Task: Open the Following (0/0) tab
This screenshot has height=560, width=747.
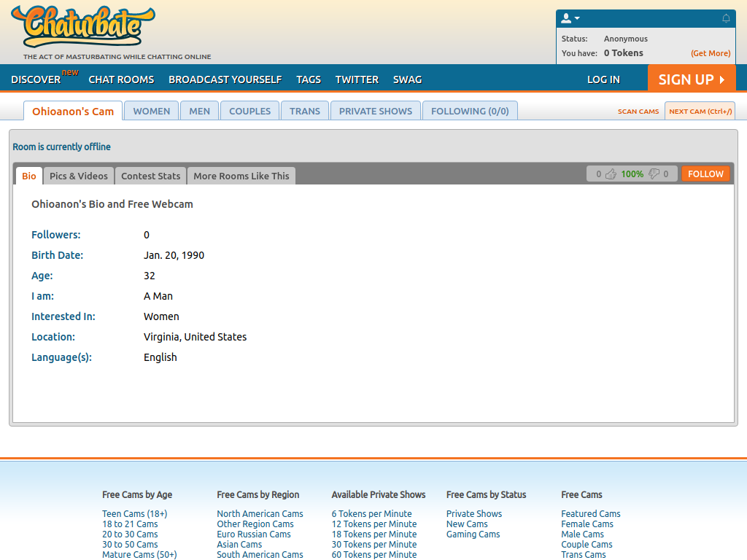Action: [x=470, y=111]
